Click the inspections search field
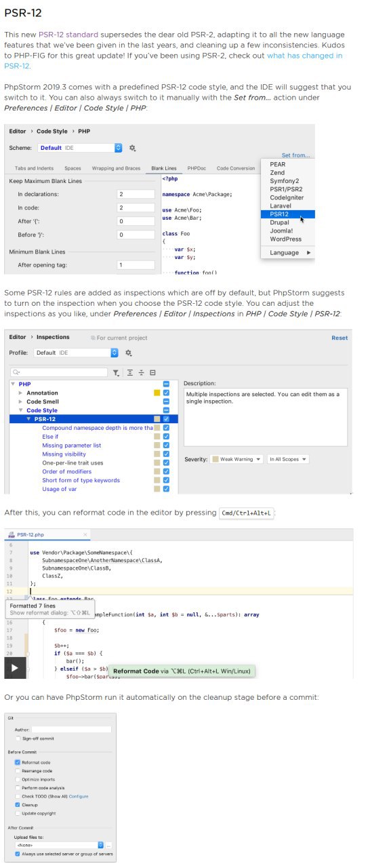Viewport: 370px width, 868px height. click(58, 372)
